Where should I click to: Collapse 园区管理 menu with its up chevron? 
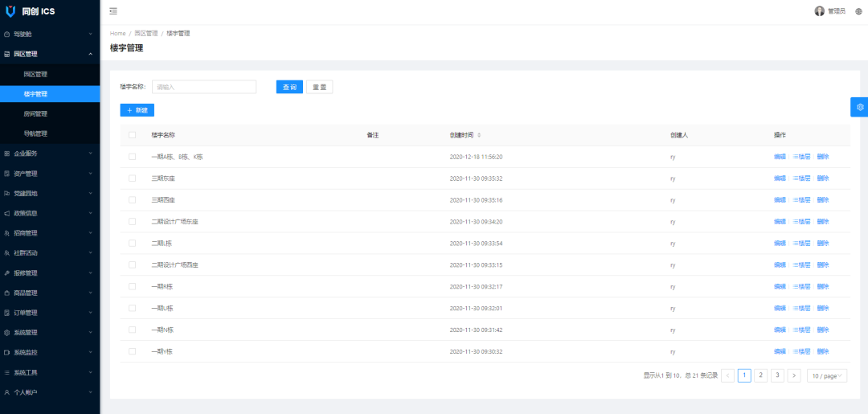click(90, 54)
